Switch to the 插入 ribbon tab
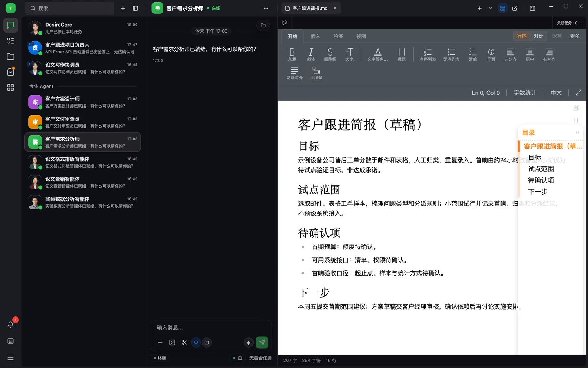 click(x=315, y=36)
